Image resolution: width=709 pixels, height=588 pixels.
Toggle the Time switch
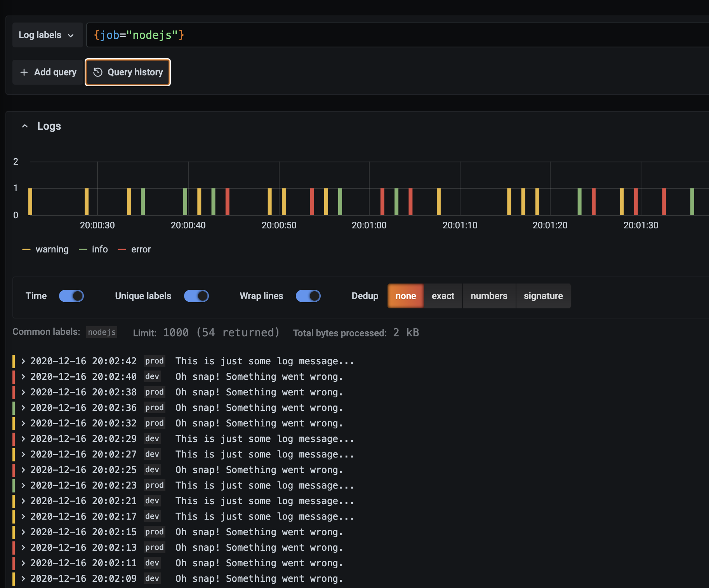tap(71, 296)
